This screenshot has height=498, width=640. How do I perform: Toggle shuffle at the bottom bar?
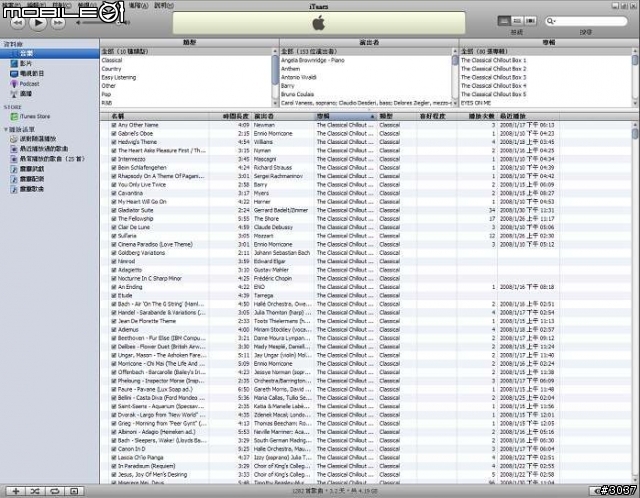[x=35, y=491]
